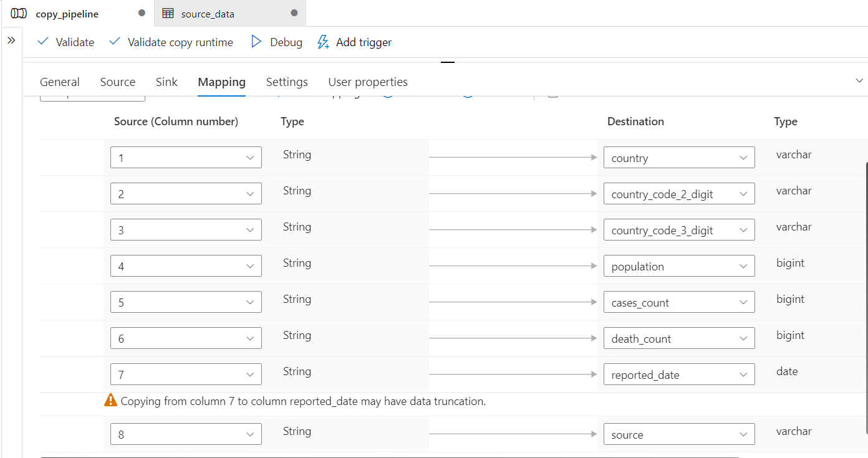Click the bigint type in population row
This screenshot has height=458, width=868.
[790, 263]
